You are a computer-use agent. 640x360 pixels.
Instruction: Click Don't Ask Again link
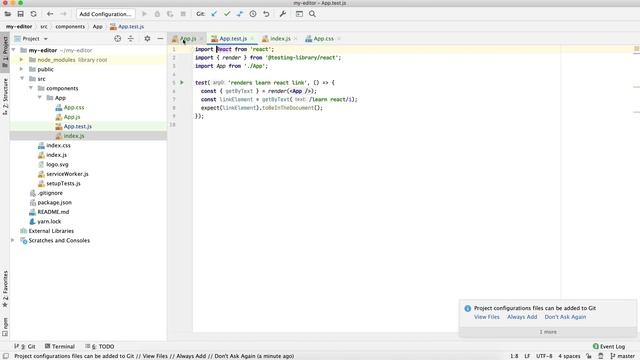565,317
